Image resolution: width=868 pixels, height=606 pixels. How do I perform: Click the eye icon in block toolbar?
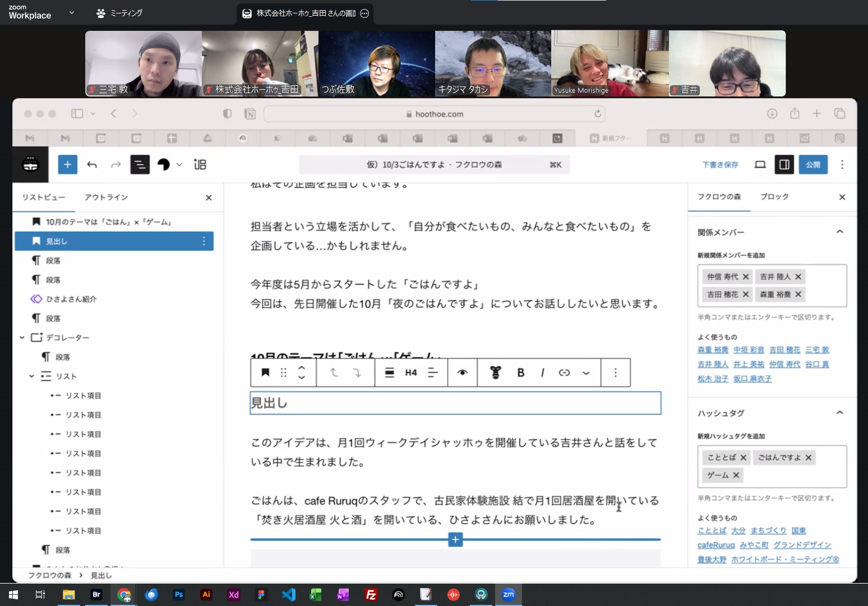click(462, 373)
